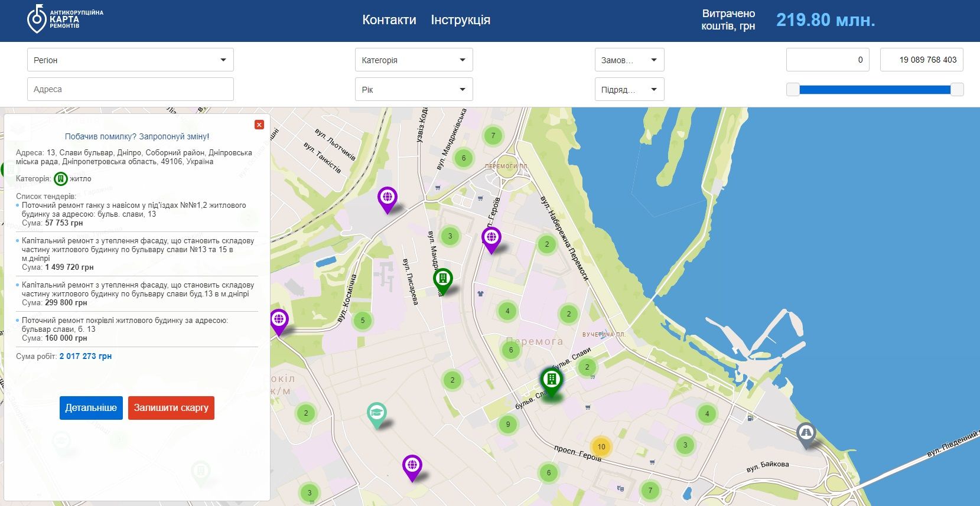This screenshot has width=980, height=506.
Task: Go to the Інструкція page
Action: [460, 20]
